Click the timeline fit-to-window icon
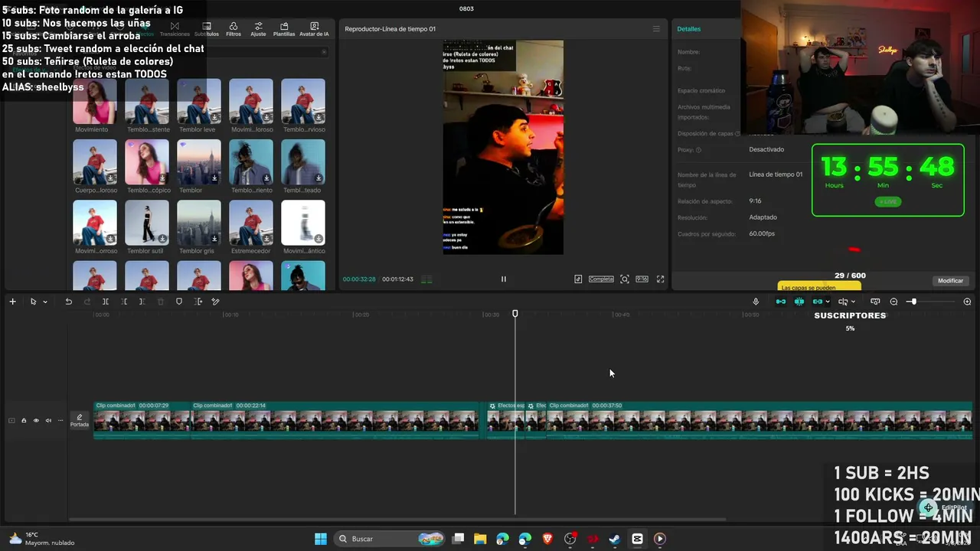Screen dimensions: 980x551 click(x=875, y=302)
